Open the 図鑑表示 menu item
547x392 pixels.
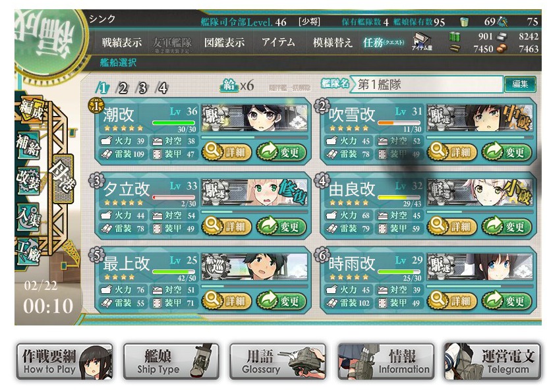pos(224,42)
